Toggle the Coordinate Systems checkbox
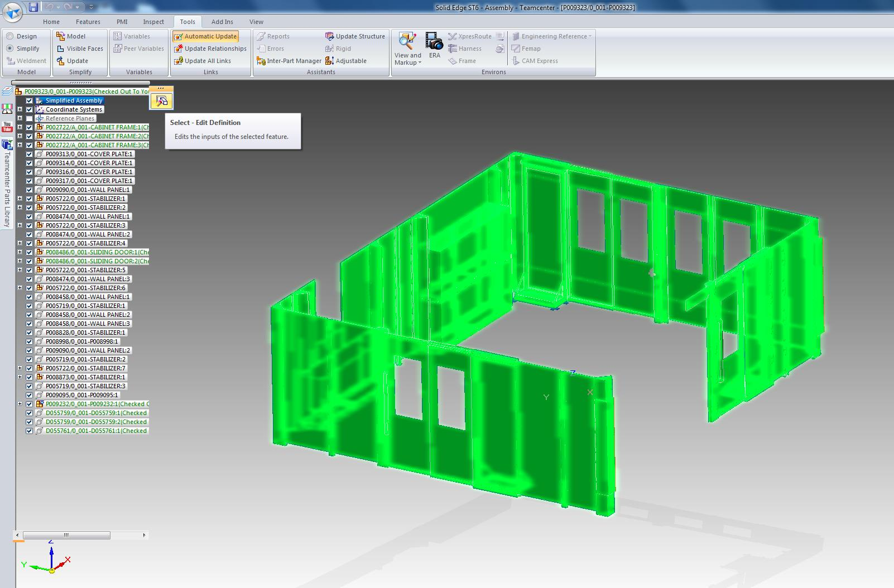This screenshot has width=894, height=588. pyautogui.click(x=30, y=109)
